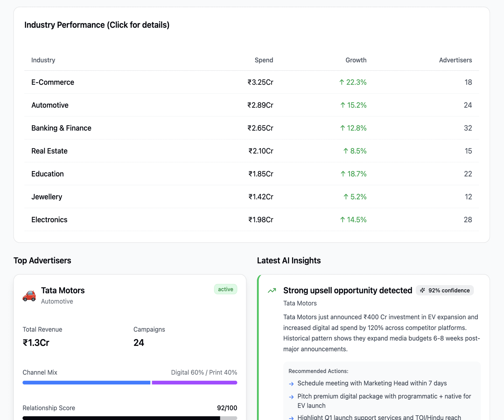Click the Growth column header
The width and height of the screenshot is (504, 420).
tap(356, 60)
